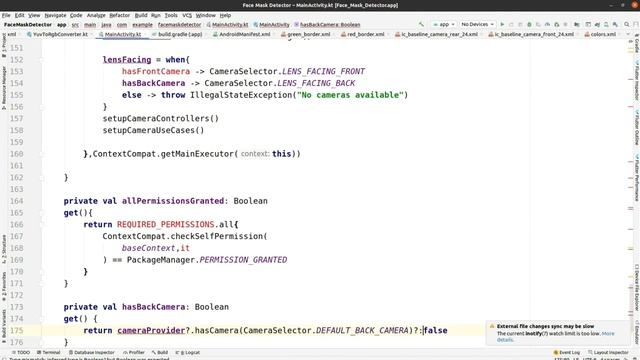
Task: Open the TODO tool window
Action: (x=21, y=352)
